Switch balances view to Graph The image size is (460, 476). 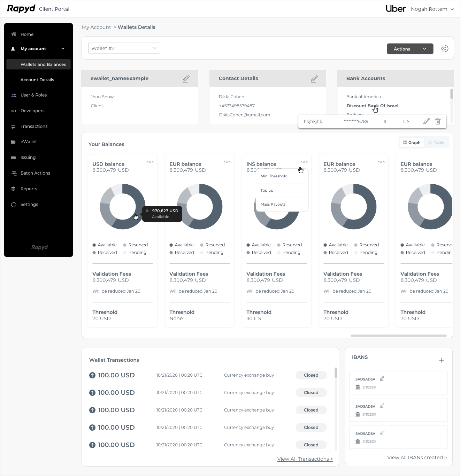pyautogui.click(x=412, y=143)
